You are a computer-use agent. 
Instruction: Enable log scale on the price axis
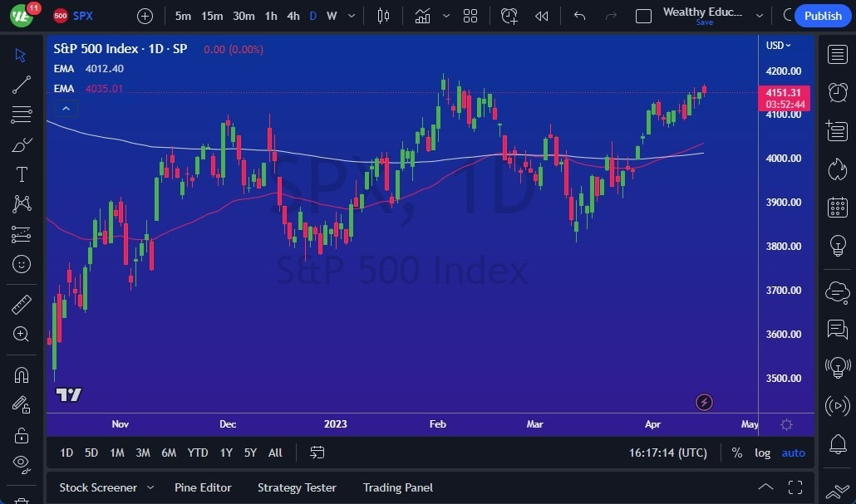[762, 453]
